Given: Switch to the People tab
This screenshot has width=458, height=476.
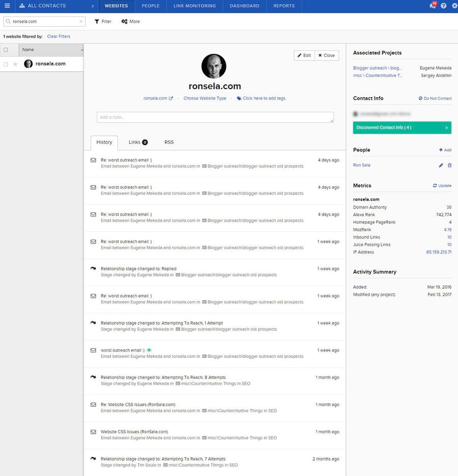Looking at the screenshot, I should tap(151, 6).
